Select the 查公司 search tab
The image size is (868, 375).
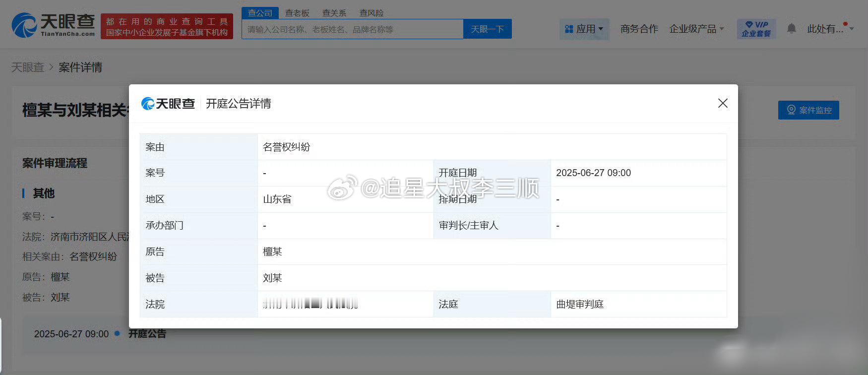click(x=260, y=13)
